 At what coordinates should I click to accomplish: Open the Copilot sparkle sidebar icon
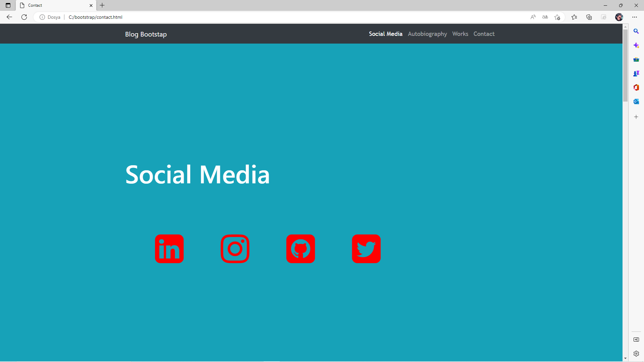(636, 45)
